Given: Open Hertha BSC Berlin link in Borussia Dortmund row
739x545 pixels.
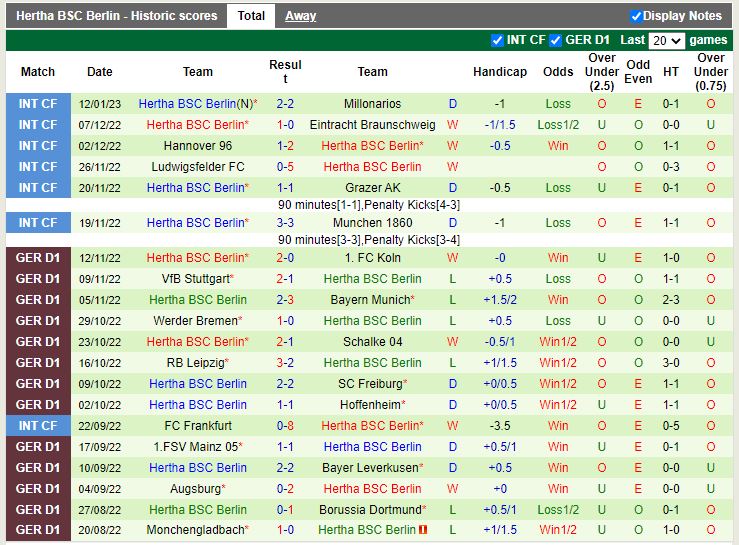Looking at the screenshot, I should pos(198,510).
